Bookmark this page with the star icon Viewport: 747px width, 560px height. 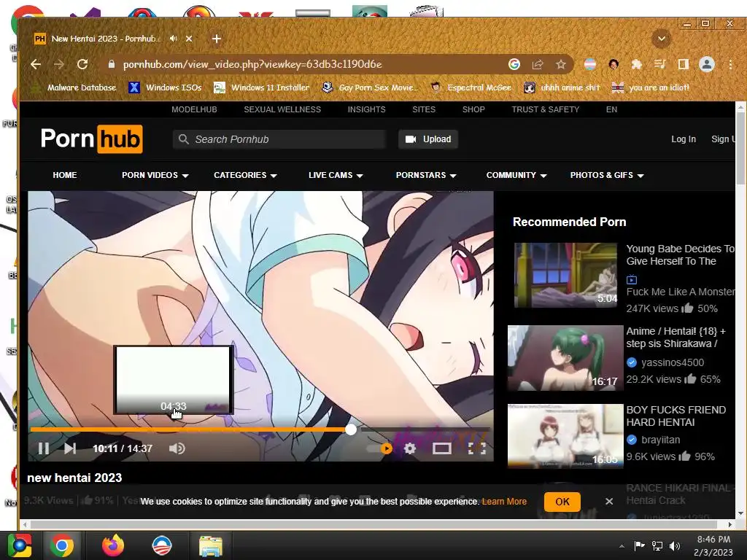(x=561, y=64)
